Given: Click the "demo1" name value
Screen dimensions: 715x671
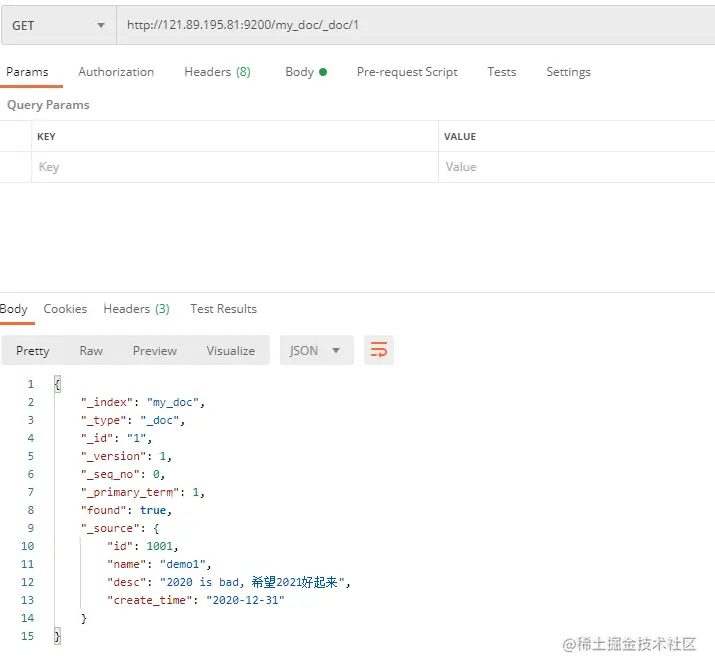Looking at the screenshot, I should (183, 564).
